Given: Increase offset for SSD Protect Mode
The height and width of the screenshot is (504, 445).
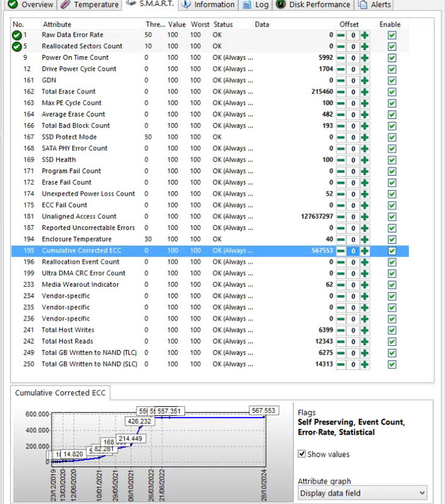Looking at the screenshot, I should point(364,137).
